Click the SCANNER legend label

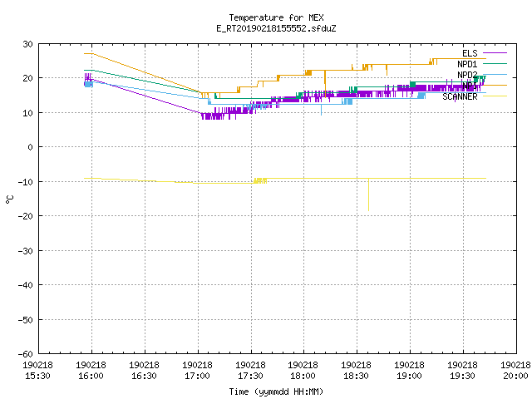coord(460,96)
